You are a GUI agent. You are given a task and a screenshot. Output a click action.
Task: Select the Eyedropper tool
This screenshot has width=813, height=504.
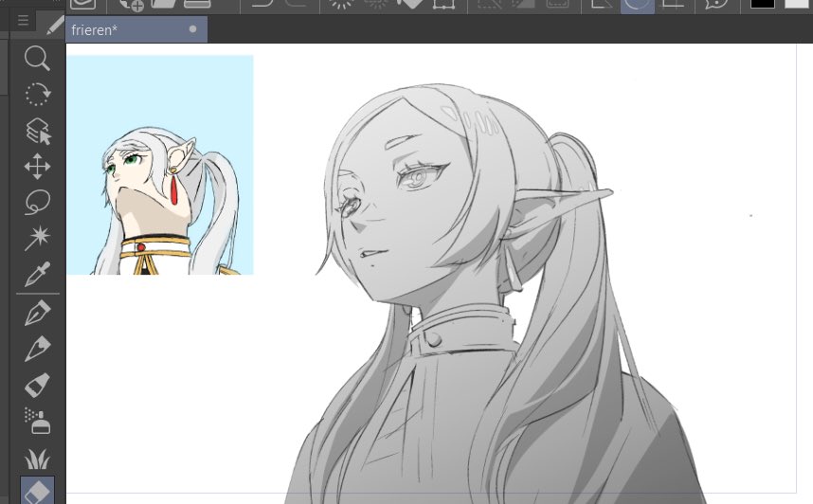click(x=37, y=274)
